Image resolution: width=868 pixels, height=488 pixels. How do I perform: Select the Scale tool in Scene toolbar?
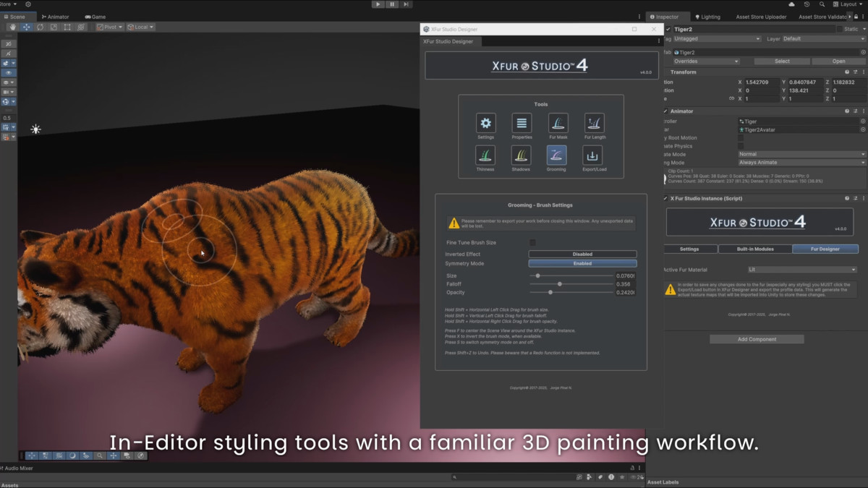coord(54,27)
